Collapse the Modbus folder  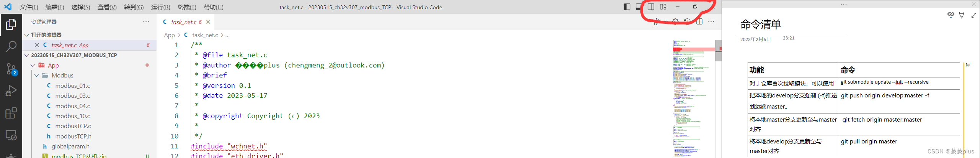(36, 76)
